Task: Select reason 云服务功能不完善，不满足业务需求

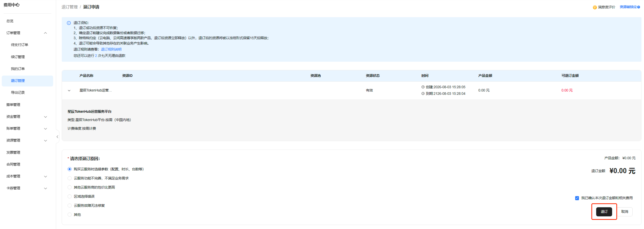Action: coord(69,178)
